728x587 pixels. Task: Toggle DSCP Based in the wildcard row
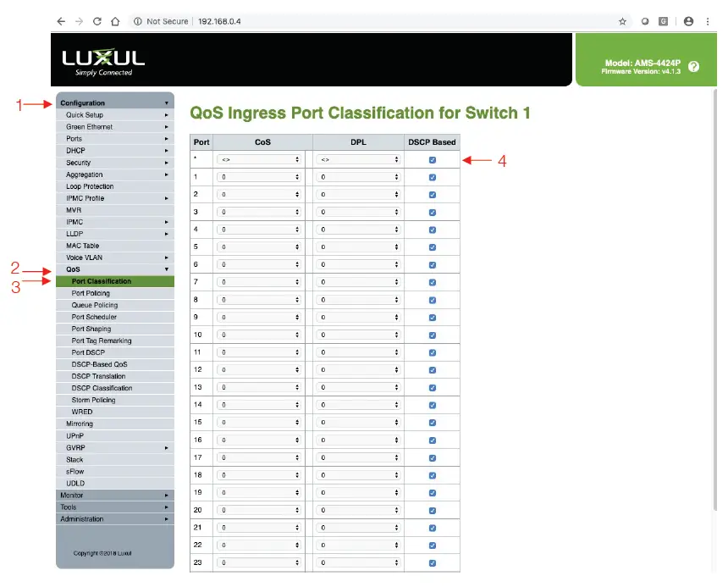[x=433, y=158]
